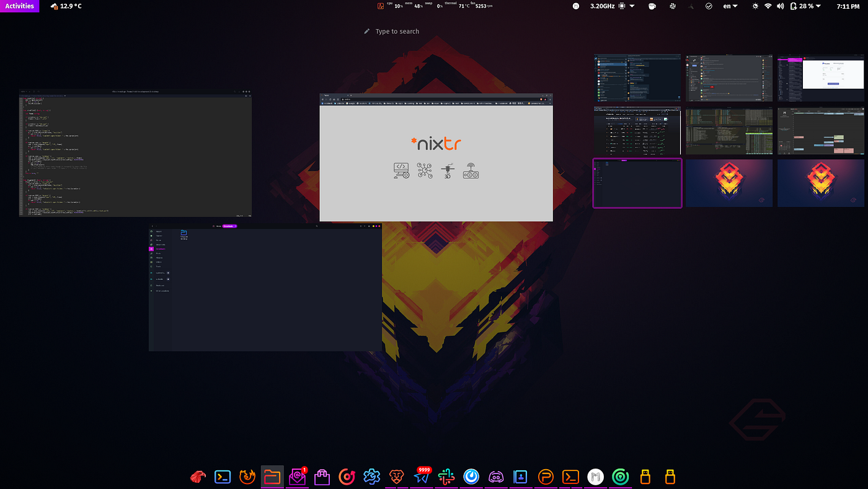Launch the orange target arrow icon in dock
This screenshot has height=489, width=868.
pos(347,477)
